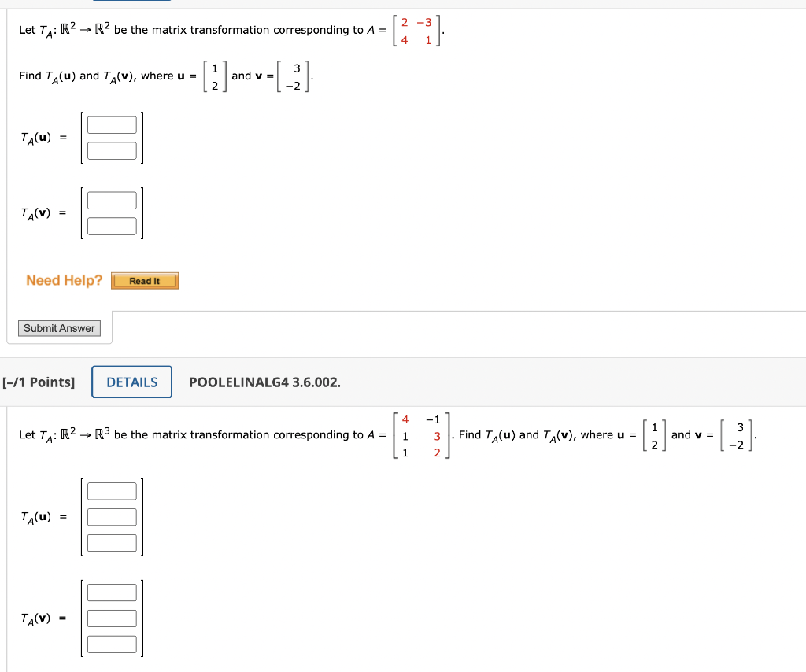The height and width of the screenshot is (672, 806).
Task: Click the middle entry box of TA(u) in problem two
Action: (x=112, y=516)
